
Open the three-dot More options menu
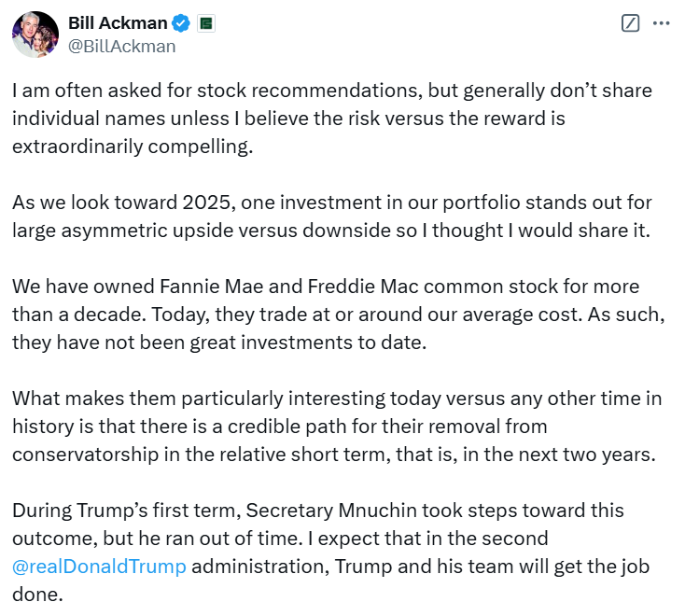pos(661,24)
